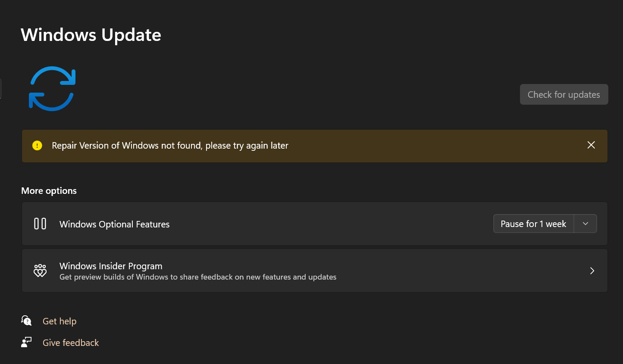The image size is (623, 364).
Task: Open Windows Insider Program chevron arrow
Action: tap(592, 271)
